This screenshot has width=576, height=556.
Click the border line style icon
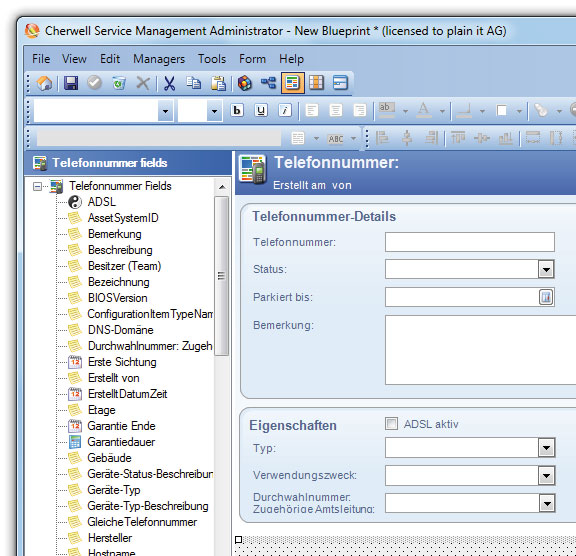point(464,110)
